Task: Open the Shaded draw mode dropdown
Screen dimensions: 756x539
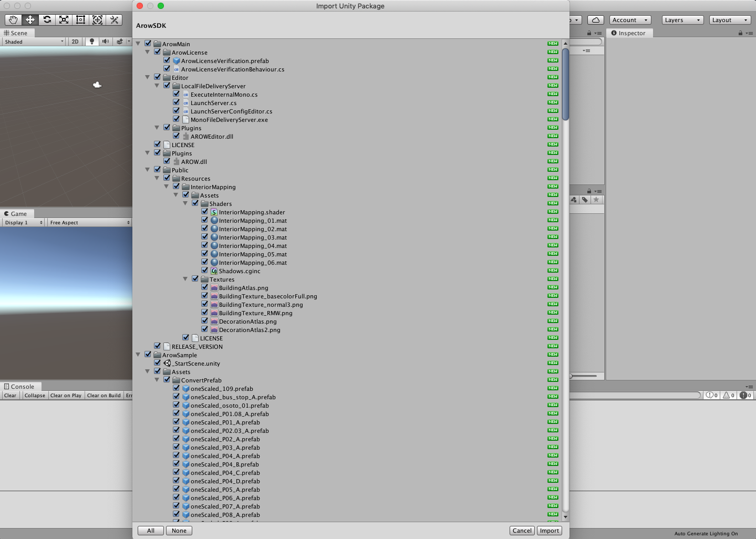Action: [x=34, y=42]
